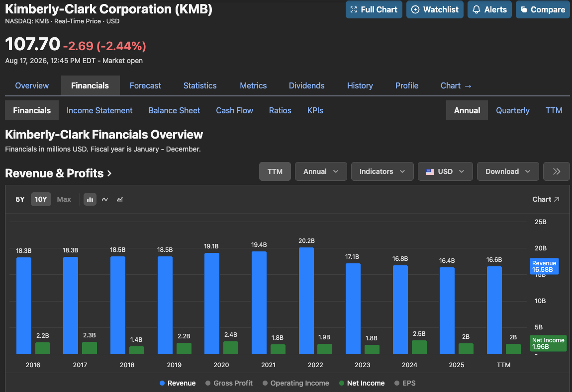This screenshot has height=392, width=572.
Task: Switch to the line chart icon
Action: (x=104, y=199)
